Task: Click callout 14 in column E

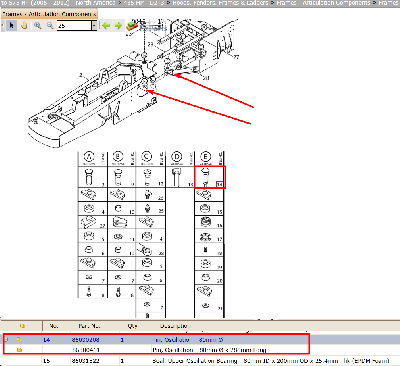Action: pos(220,184)
